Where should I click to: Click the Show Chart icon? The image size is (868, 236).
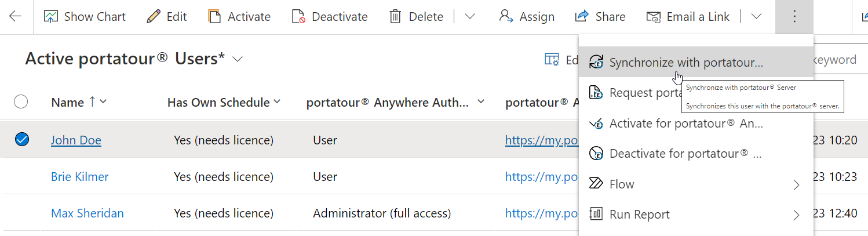click(51, 17)
